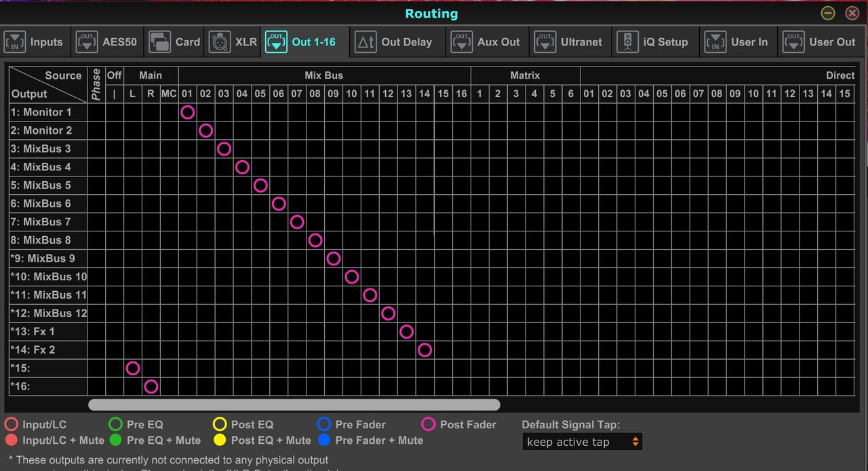The image size is (868, 471).
Task: Click the horizontal scrollbar under the grid
Action: click(294, 404)
